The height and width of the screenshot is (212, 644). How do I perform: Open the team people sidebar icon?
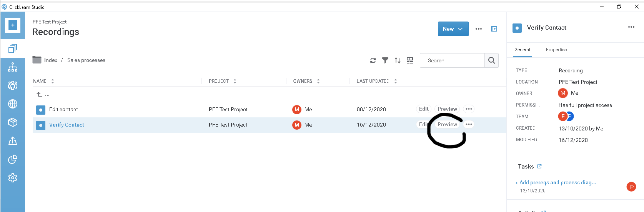click(13, 85)
